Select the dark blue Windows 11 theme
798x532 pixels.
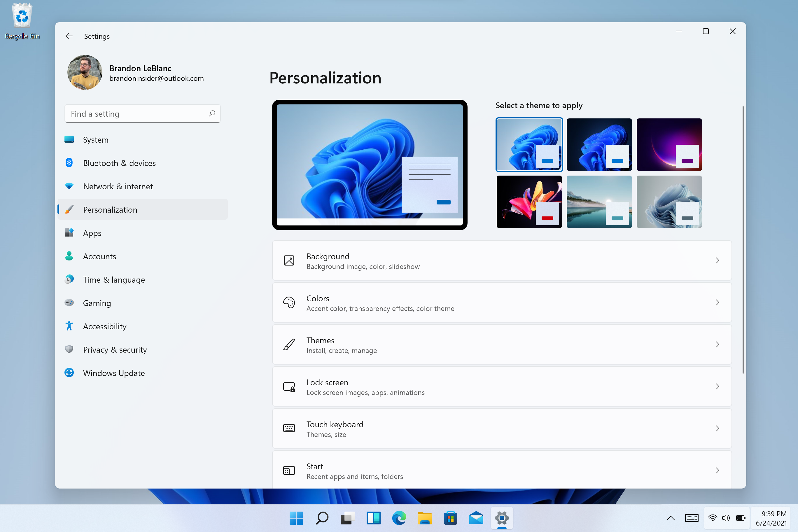(x=598, y=144)
